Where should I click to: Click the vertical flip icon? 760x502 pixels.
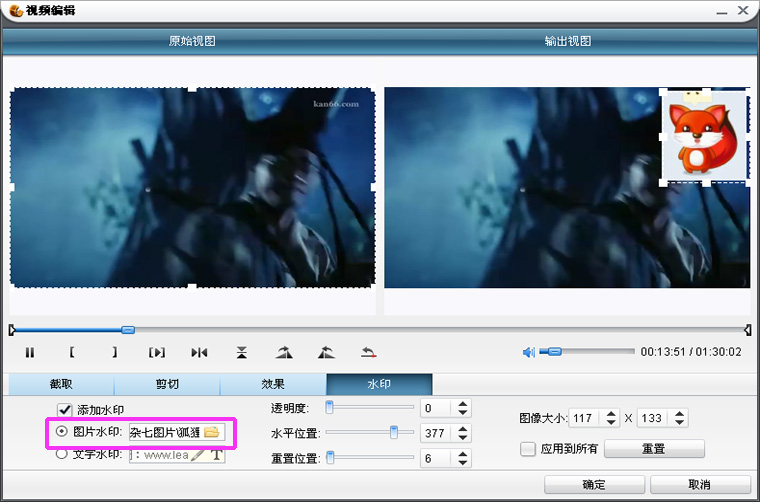(x=241, y=352)
